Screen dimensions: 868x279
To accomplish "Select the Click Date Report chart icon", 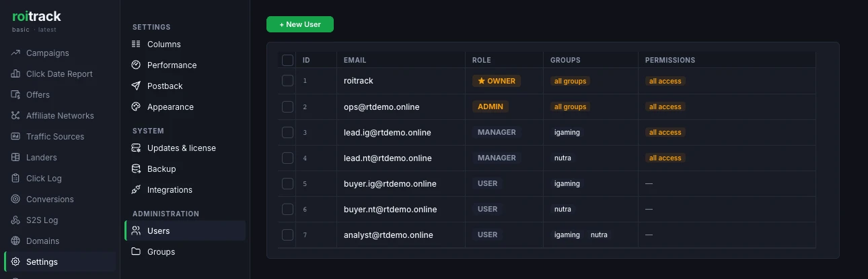I will 15,74.
